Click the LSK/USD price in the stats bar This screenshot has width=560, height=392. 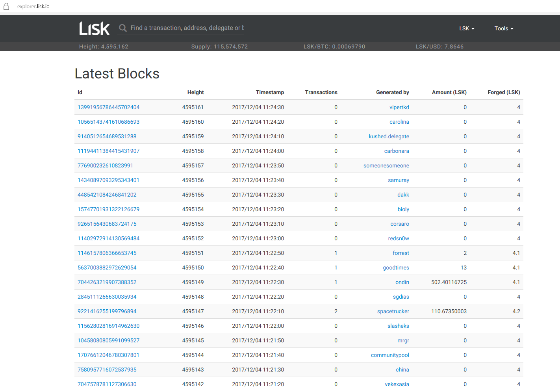pyautogui.click(x=440, y=46)
